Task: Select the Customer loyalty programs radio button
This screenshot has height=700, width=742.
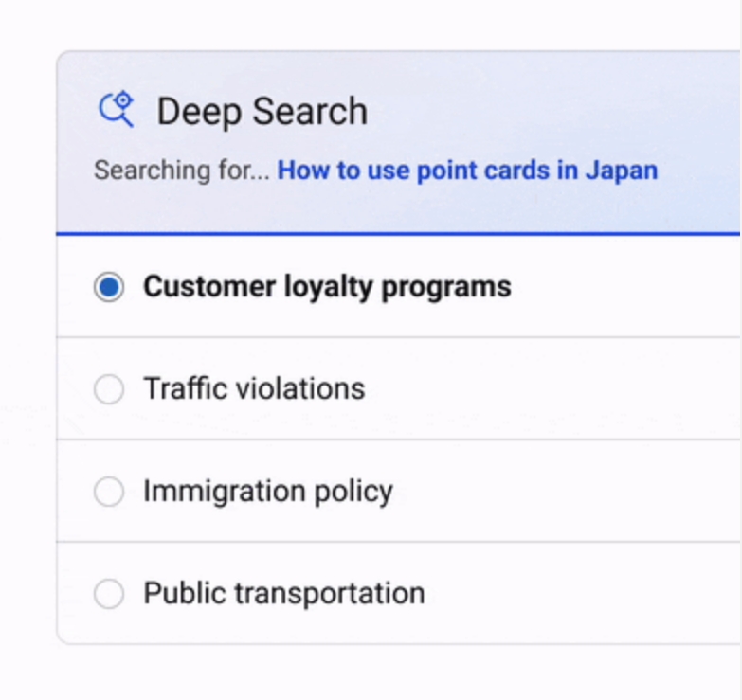Action: [x=109, y=287]
